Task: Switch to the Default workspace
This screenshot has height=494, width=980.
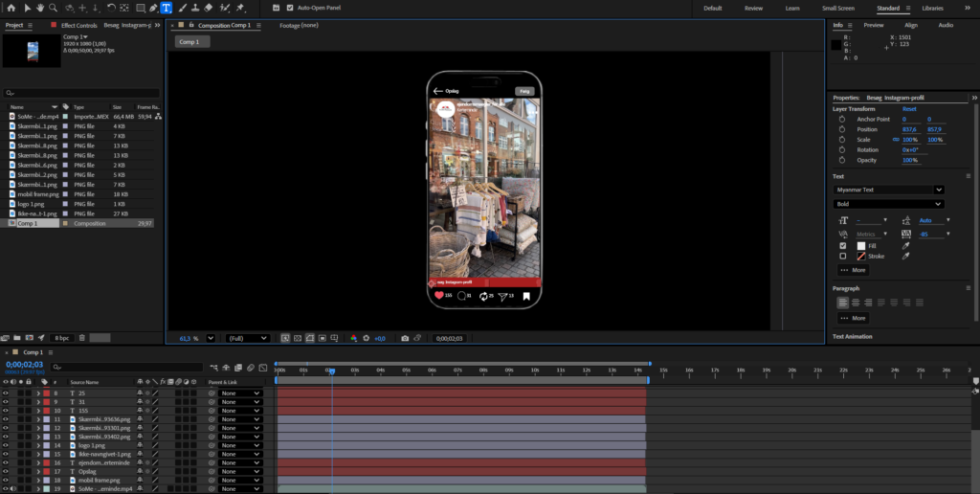Action: pyautogui.click(x=712, y=8)
